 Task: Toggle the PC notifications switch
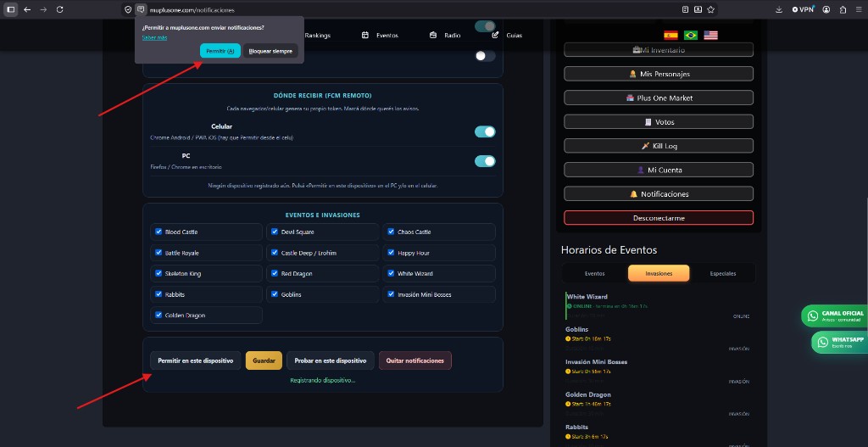485,161
